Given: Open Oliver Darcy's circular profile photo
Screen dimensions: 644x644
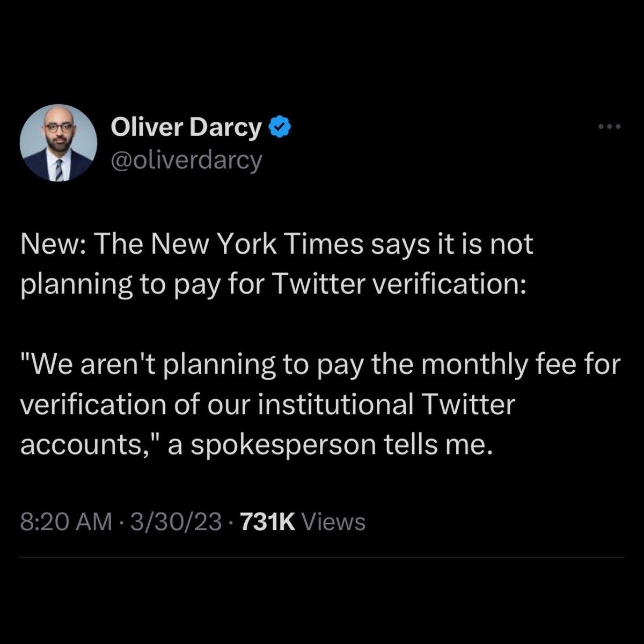Looking at the screenshot, I should (58, 142).
